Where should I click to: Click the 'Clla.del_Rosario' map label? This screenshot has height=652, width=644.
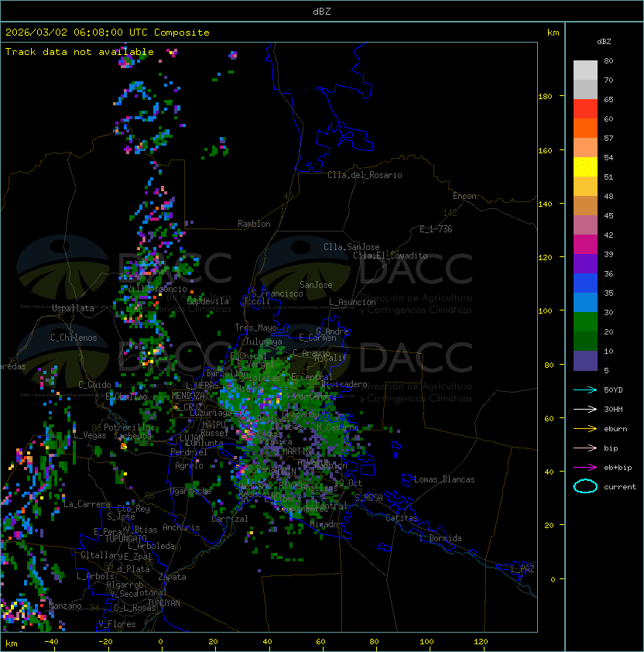365,175
